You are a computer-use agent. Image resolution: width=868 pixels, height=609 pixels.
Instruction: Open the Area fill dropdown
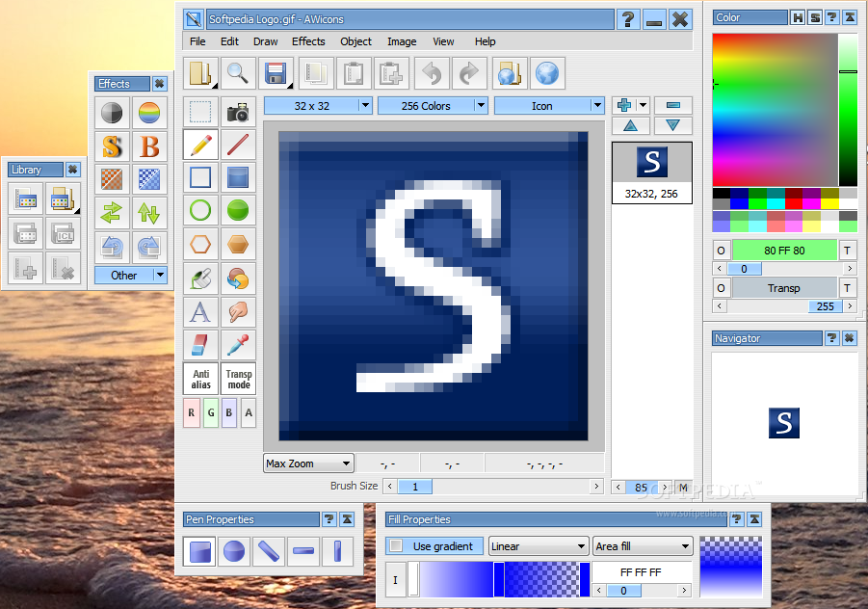click(643, 546)
